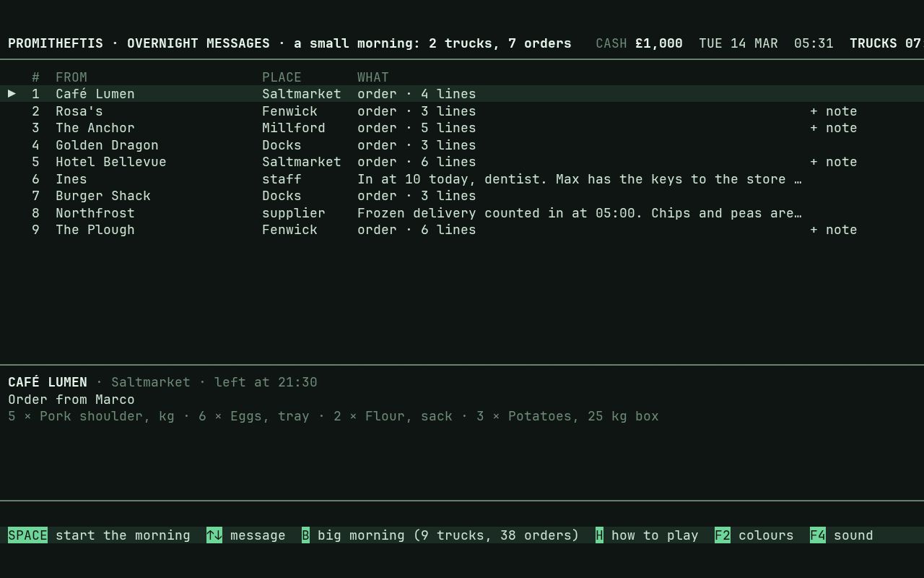Click the '+ note' marker on Rosa's row
The image size is (924, 578).
point(834,111)
